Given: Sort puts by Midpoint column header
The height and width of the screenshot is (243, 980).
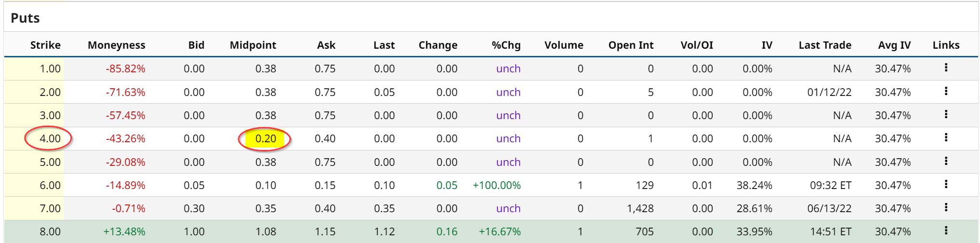Looking at the screenshot, I should (253, 45).
